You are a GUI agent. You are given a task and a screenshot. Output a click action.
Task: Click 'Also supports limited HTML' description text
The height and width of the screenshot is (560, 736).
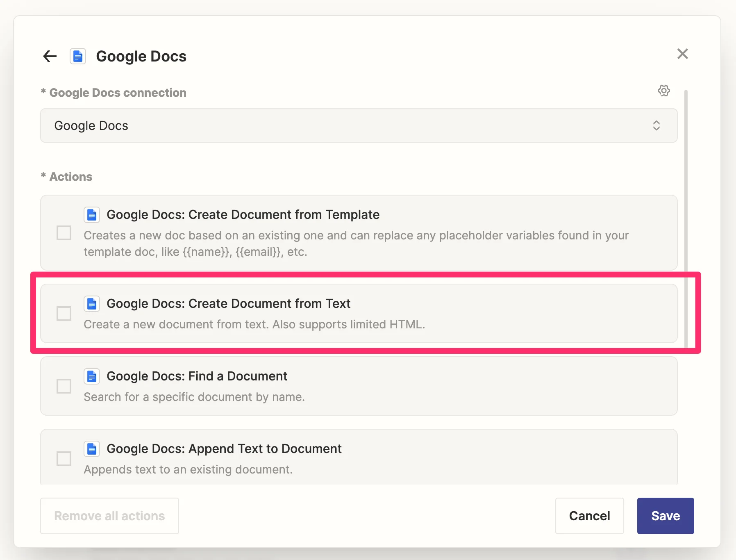[x=349, y=324]
